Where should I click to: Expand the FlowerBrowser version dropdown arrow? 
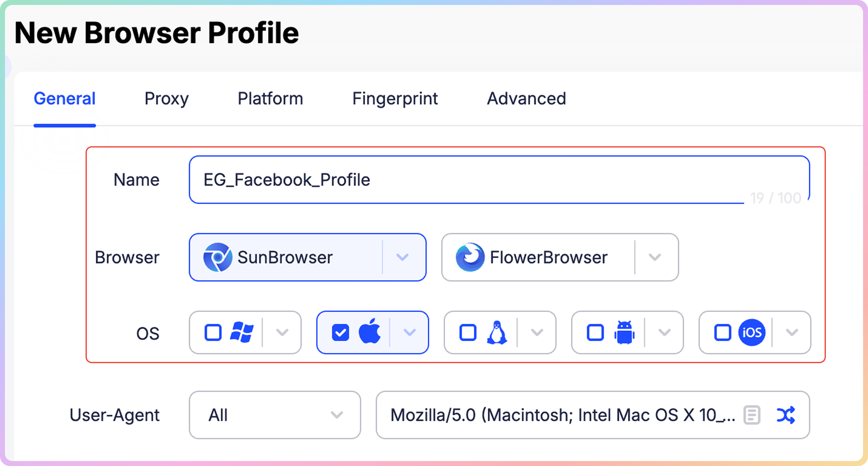coord(655,257)
